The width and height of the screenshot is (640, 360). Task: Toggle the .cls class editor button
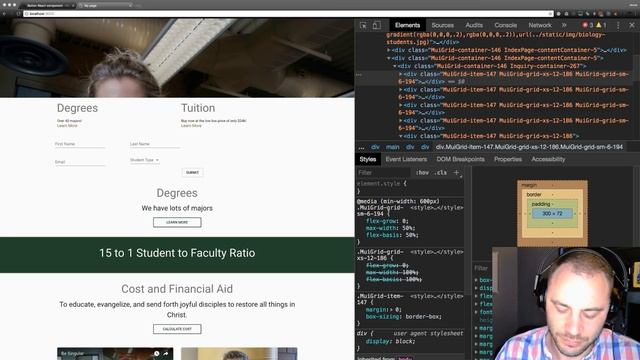tap(440, 173)
